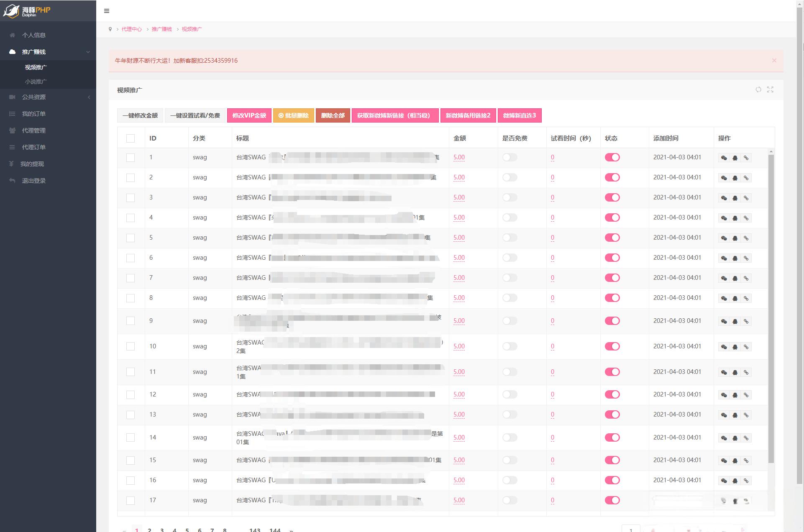Click the refresh icon in 视频推广 panel header
The image size is (804, 532).
pos(758,90)
